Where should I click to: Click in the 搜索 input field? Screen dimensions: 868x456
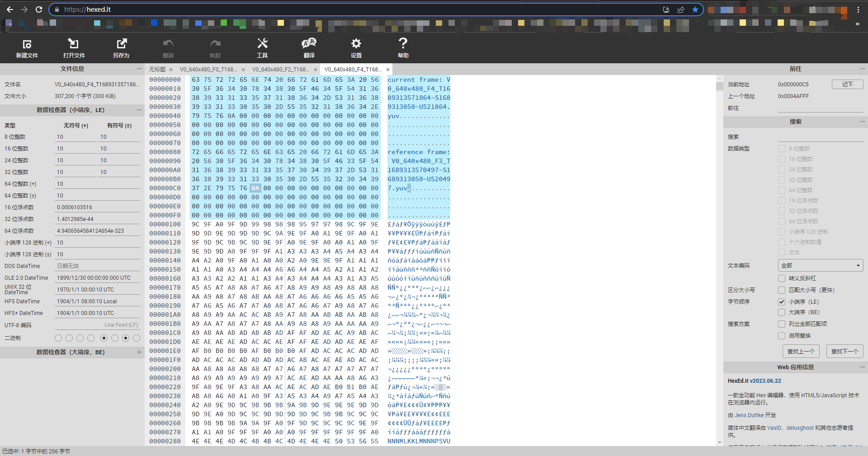(821, 137)
